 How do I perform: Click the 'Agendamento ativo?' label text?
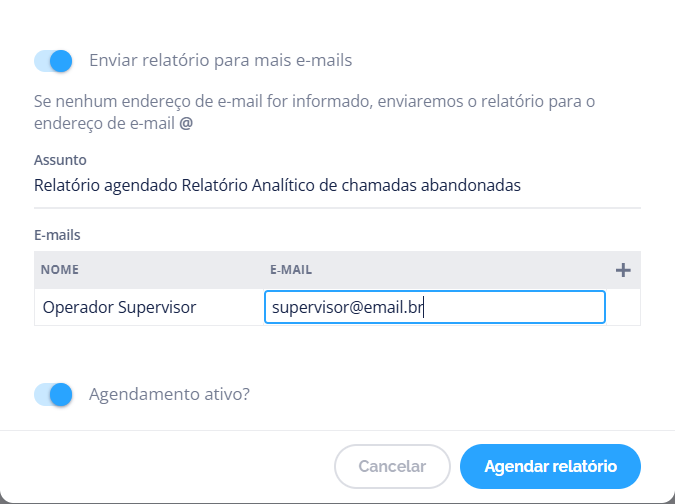tap(169, 394)
